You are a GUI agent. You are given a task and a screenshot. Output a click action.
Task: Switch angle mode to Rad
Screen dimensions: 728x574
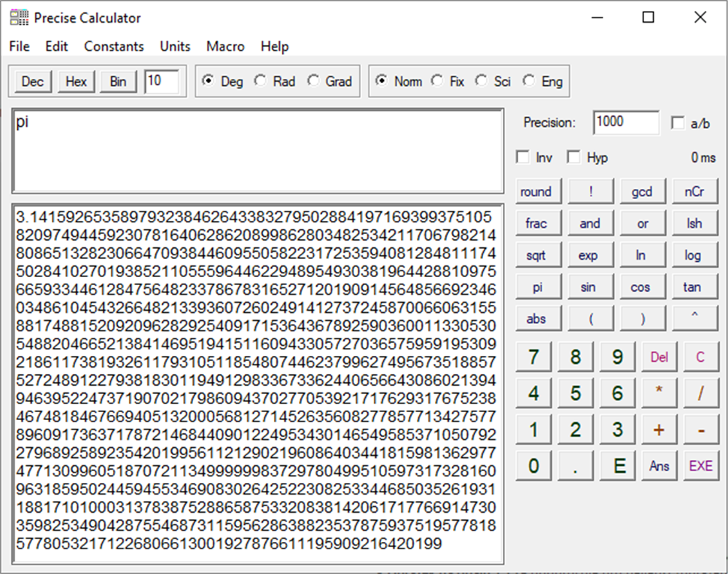[x=260, y=81]
